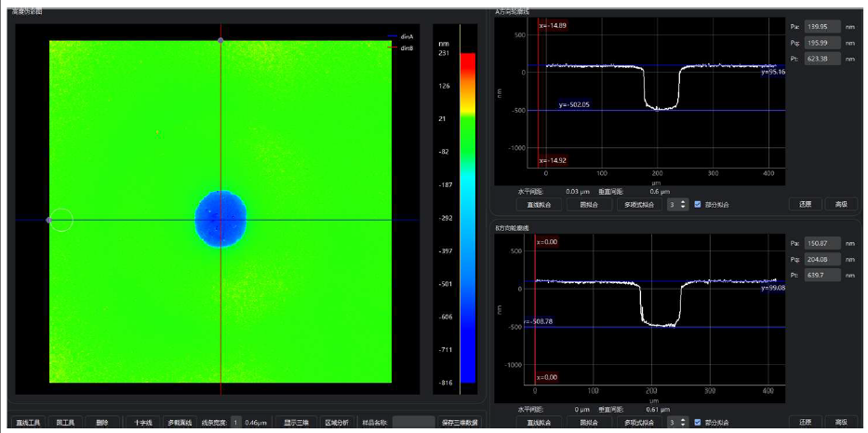Click 直线拟合 in the A profile panel

point(540,204)
